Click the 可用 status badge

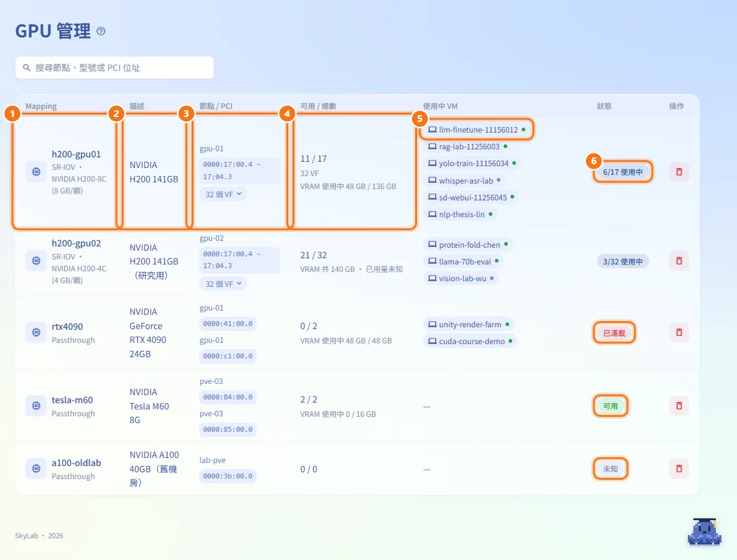611,406
